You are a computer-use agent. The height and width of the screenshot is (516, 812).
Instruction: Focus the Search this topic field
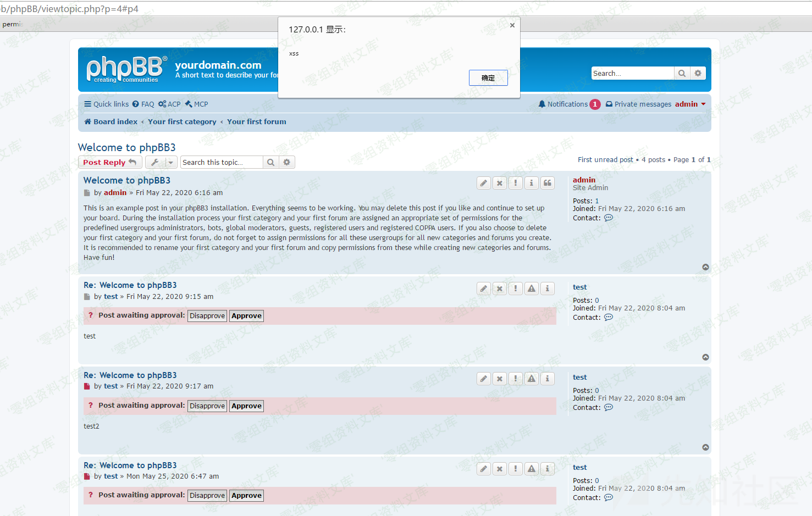pyautogui.click(x=222, y=162)
